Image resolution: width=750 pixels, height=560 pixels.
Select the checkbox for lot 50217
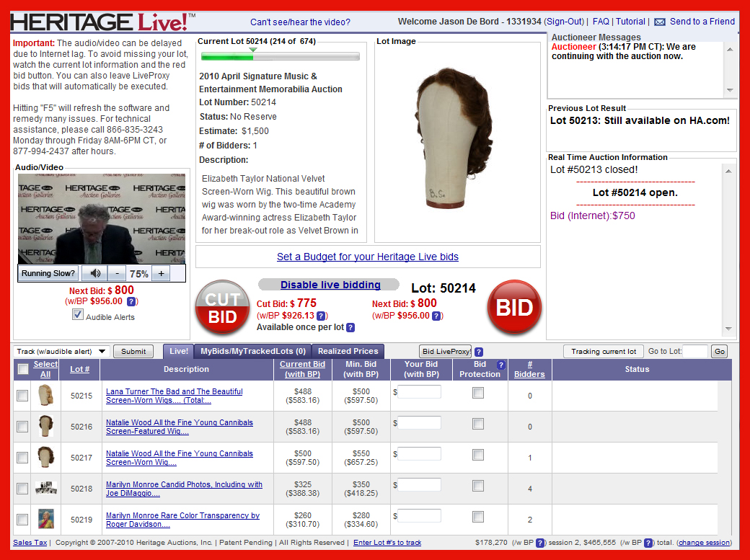22,458
